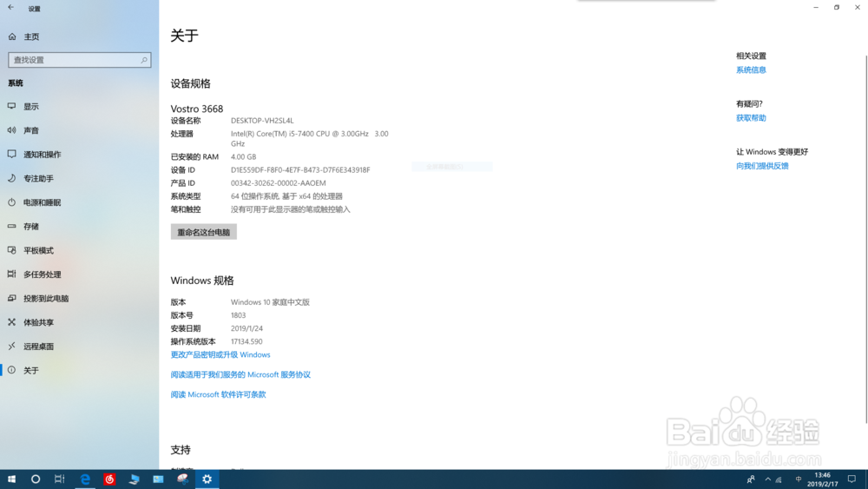Click the 获取帮助 link
868x489 pixels.
751,118
